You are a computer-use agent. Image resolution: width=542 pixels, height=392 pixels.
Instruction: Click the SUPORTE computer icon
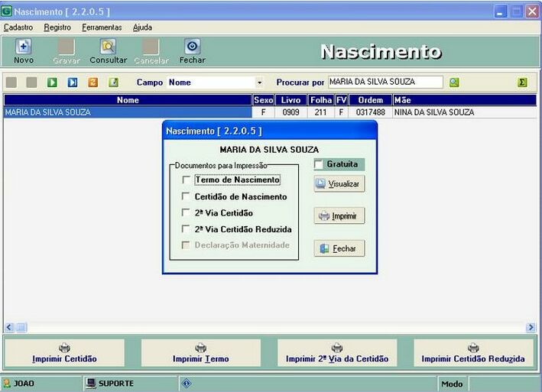91,383
